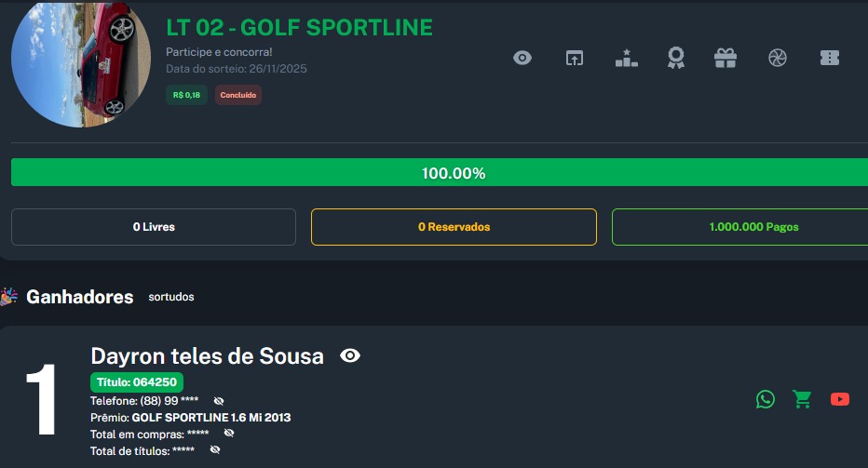Click the spinning wheel roulette icon
The width and height of the screenshot is (868, 468).
778,58
